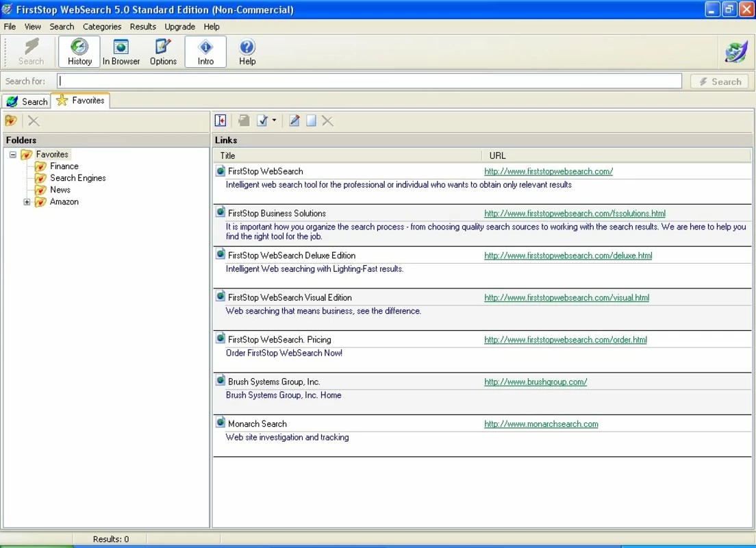
Task: Collapse the Favorites root folder in the tree
Action: [13, 154]
